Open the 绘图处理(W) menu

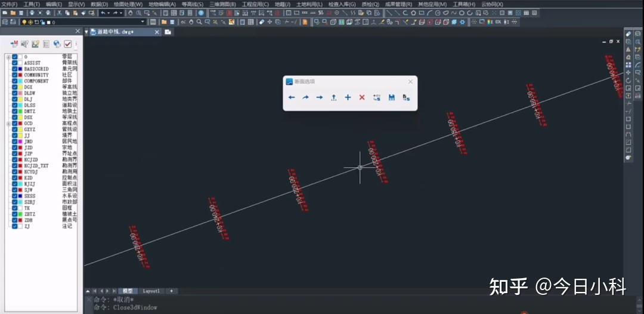[128, 4]
